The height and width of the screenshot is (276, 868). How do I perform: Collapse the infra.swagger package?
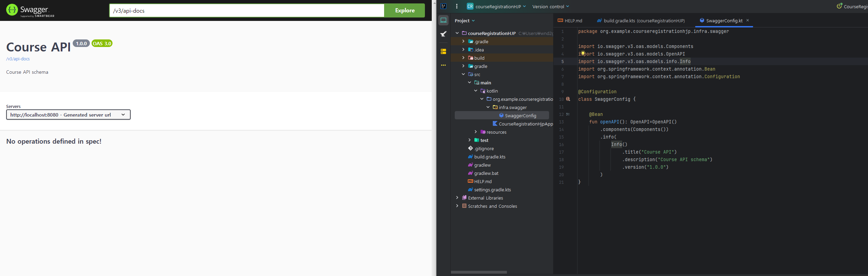pos(488,107)
